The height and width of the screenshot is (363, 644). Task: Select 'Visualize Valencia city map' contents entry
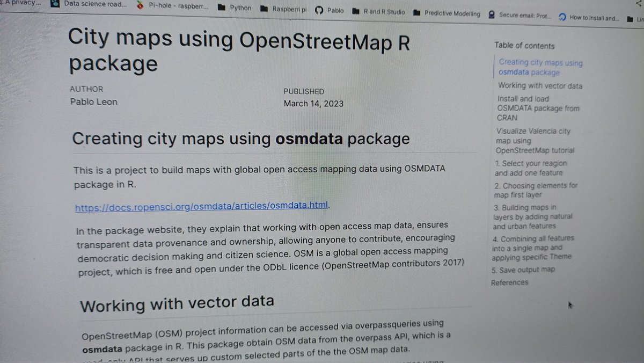tap(537, 141)
